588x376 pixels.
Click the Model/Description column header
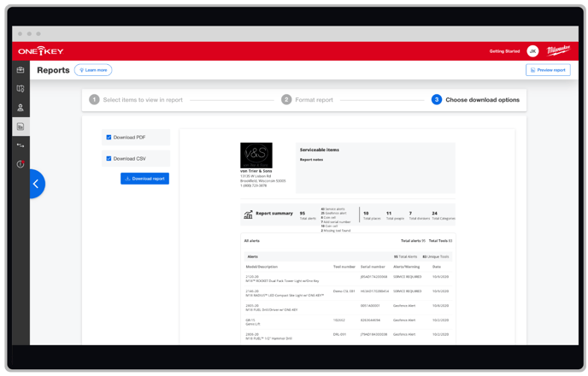tap(262, 267)
